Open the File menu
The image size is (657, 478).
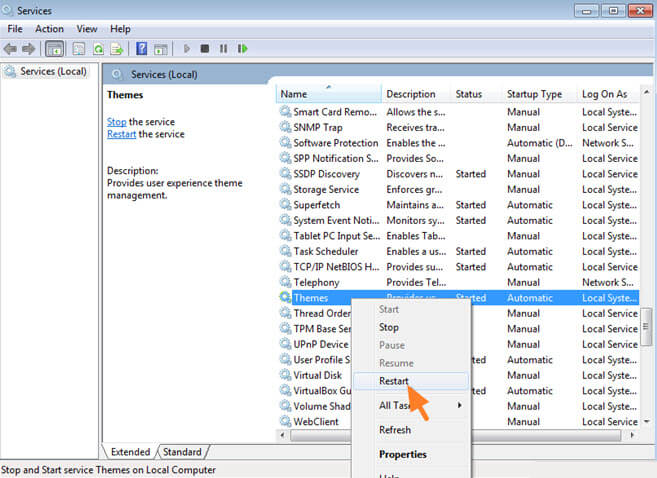(x=15, y=29)
